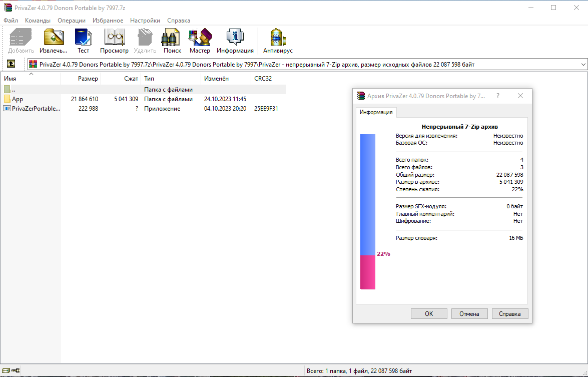The width and height of the screenshot is (588, 377).
Task: Open the Настройки menu
Action: (145, 20)
